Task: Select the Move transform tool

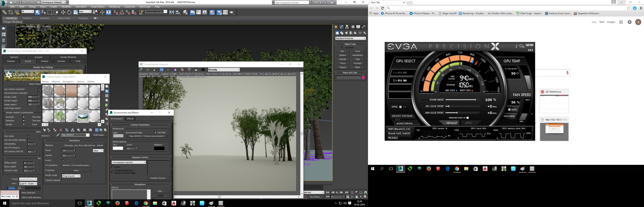Action: (x=63, y=12)
